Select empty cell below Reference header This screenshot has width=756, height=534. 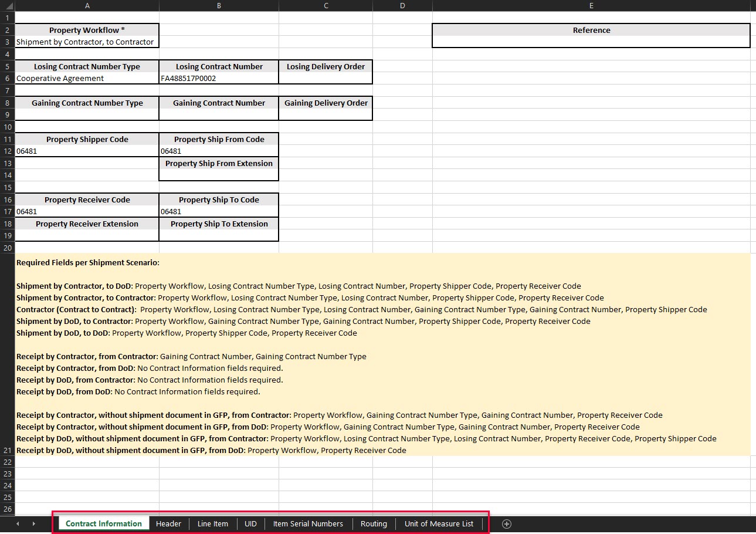(x=591, y=42)
